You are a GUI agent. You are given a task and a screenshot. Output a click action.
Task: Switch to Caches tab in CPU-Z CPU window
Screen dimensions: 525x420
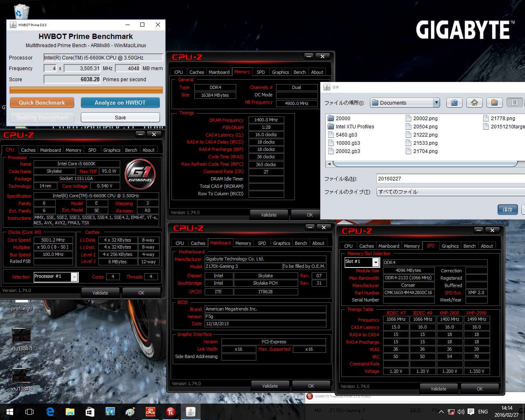tap(28, 150)
